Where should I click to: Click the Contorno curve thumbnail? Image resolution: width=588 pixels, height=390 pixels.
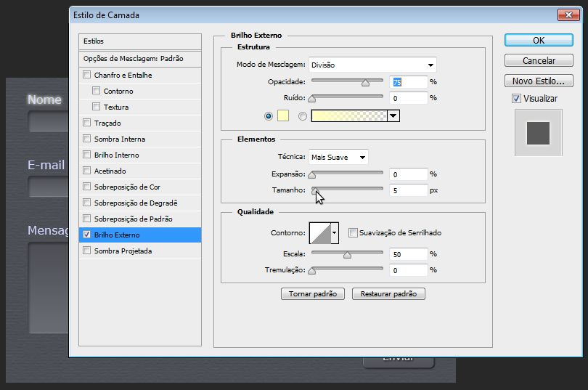pos(320,233)
